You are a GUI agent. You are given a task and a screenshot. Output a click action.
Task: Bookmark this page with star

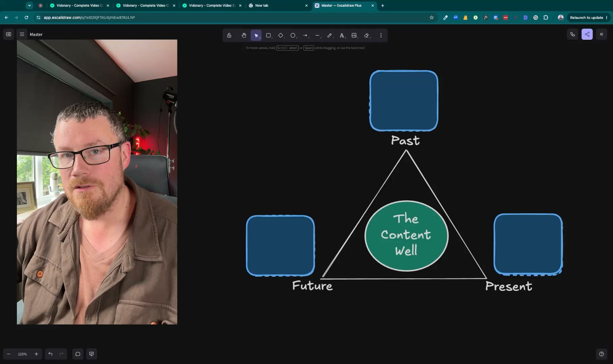click(432, 18)
